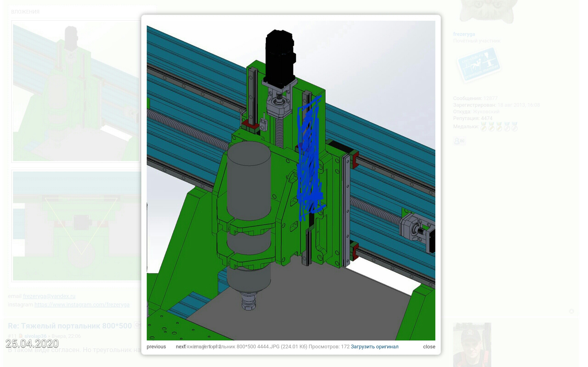This screenshot has height=367, width=588.
Task: Open 'Загрузить оригинал' download link
Action: pyautogui.click(x=374, y=347)
